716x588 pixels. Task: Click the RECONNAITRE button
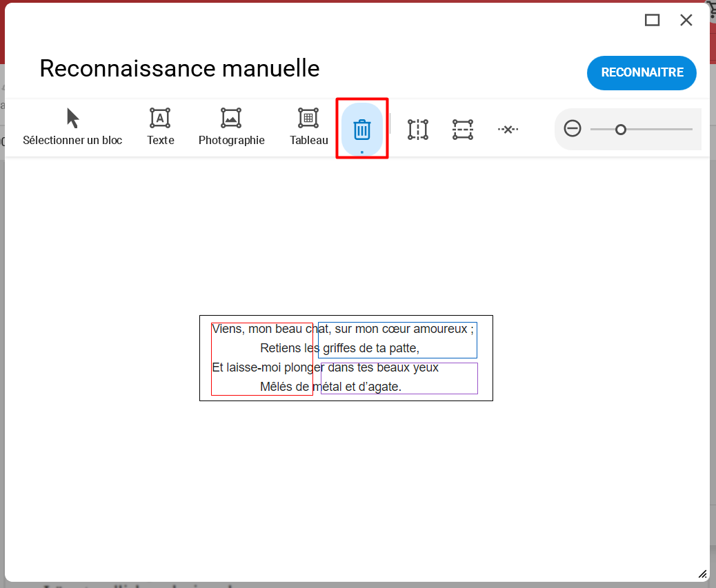(x=642, y=72)
